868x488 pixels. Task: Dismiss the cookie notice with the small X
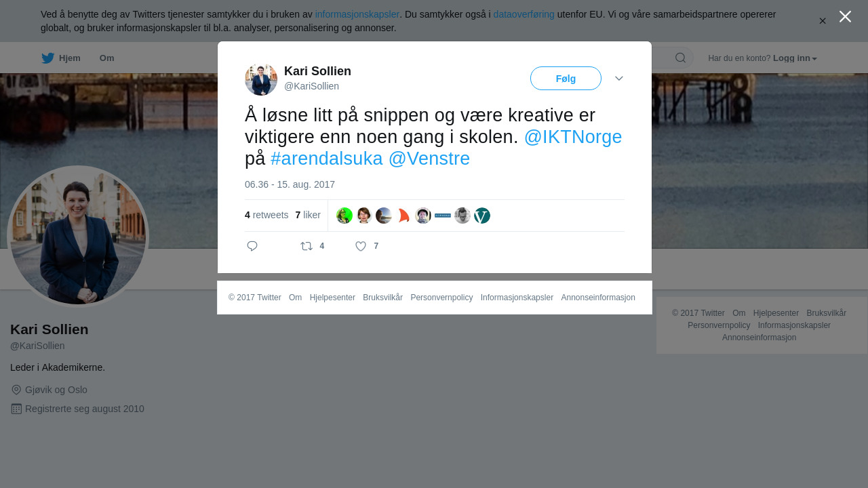pyautogui.click(x=823, y=21)
